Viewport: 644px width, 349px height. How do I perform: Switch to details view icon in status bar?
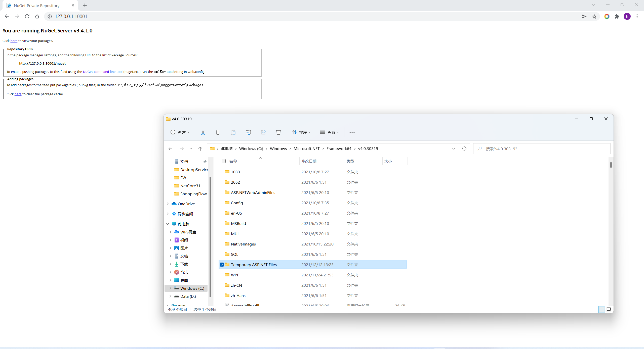tap(602, 310)
